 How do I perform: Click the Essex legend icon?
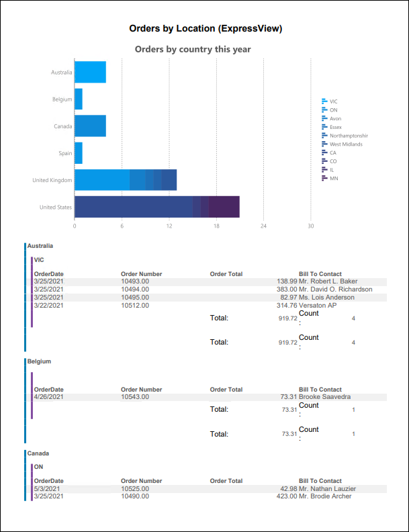[324, 127]
